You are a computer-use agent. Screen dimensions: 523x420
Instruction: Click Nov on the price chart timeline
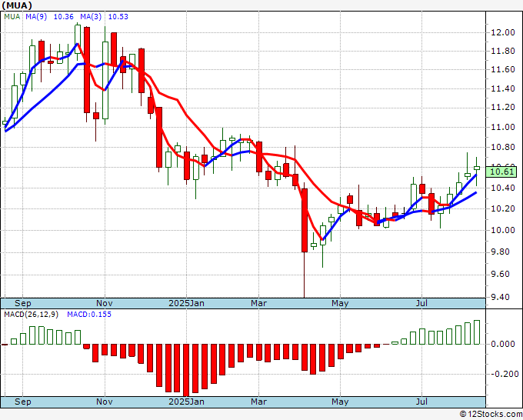pos(105,303)
